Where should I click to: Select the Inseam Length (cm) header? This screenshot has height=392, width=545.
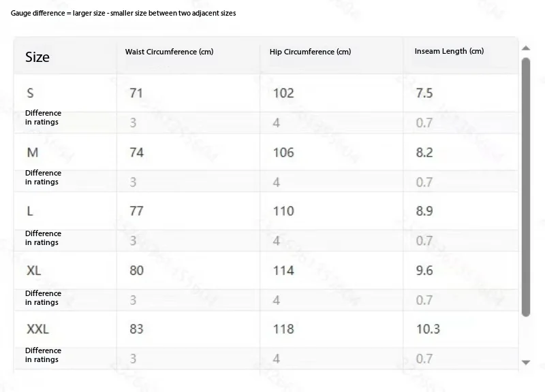click(449, 51)
